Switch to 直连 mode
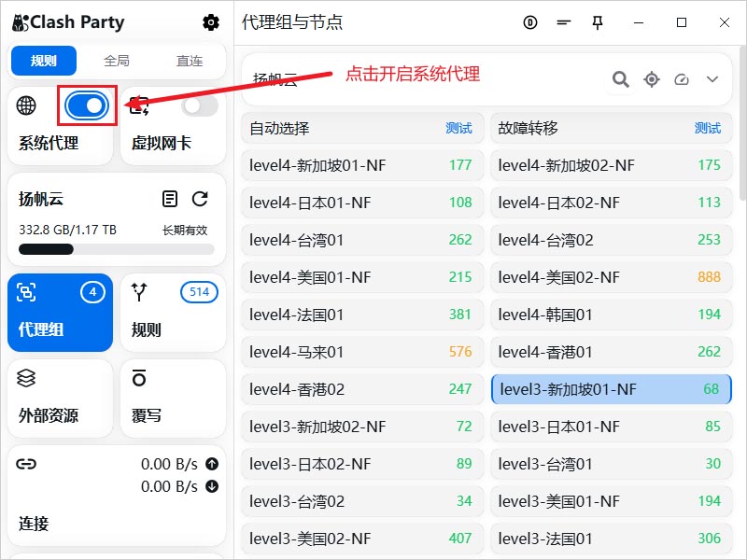This screenshot has width=747, height=560. pyautogui.click(x=190, y=60)
